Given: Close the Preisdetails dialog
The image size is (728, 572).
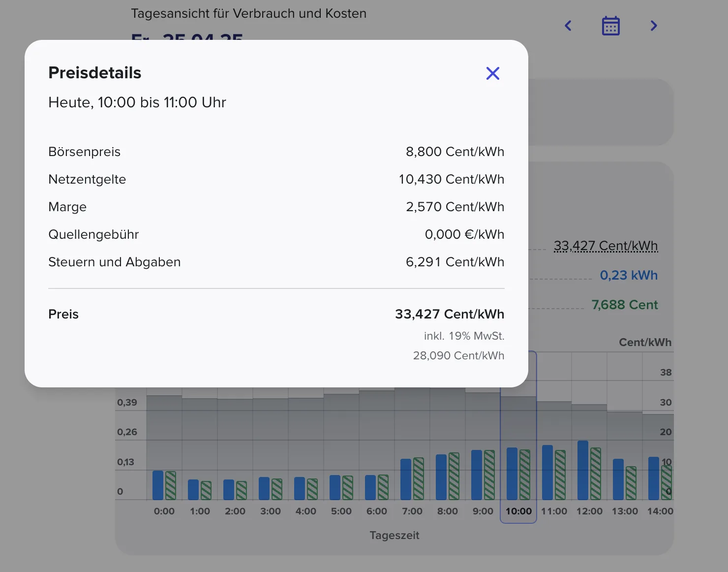Looking at the screenshot, I should 492,73.
